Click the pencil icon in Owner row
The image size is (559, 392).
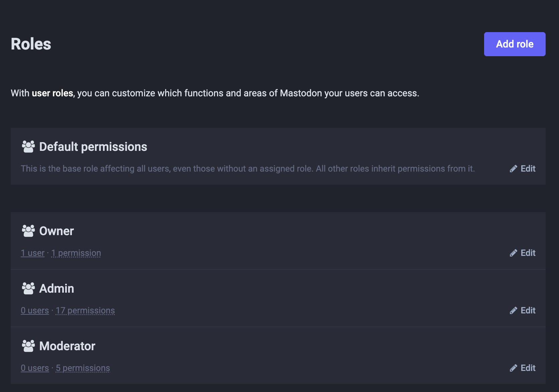(x=513, y=253)
